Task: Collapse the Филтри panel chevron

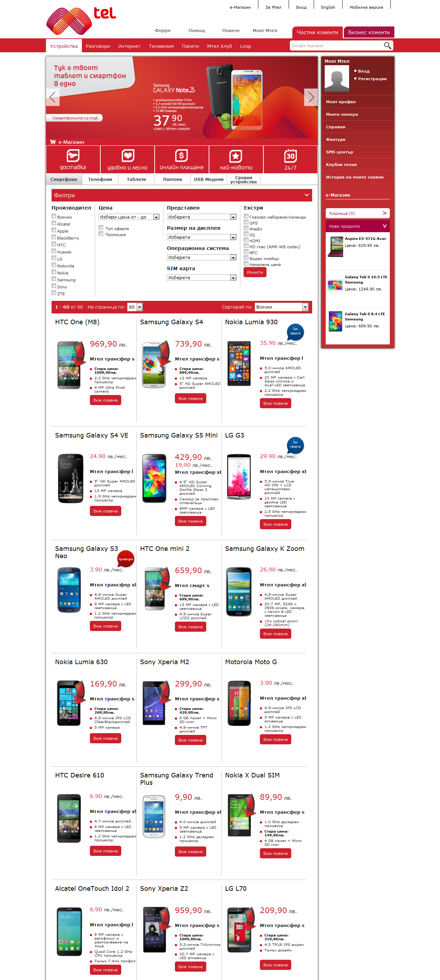Action: (307, 195)
